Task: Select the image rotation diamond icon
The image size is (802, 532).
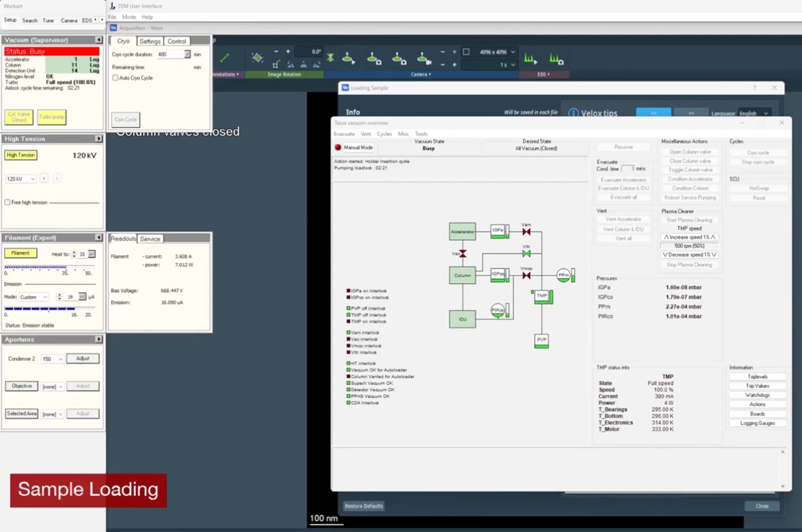Action: click(x=257, y=58)
